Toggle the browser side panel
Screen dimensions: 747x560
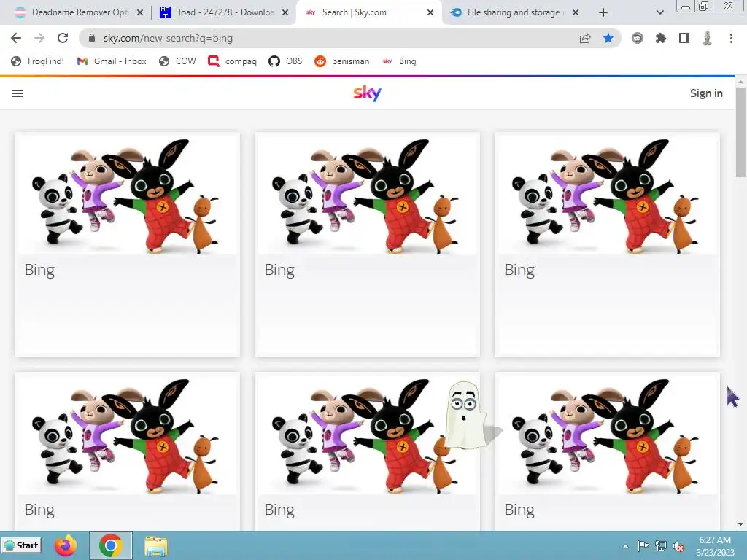[x=684, y=38]
